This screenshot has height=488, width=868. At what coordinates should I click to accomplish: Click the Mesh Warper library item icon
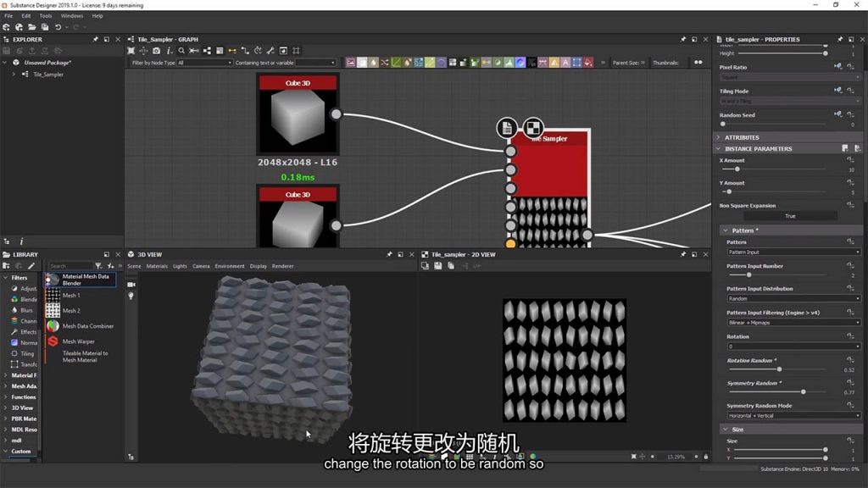[x=53, y=341]
